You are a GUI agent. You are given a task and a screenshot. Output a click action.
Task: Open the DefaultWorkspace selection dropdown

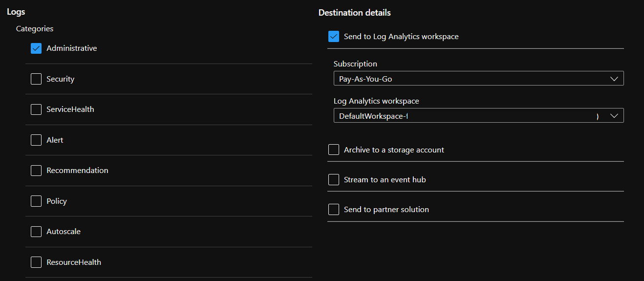[x=469, y=116]
